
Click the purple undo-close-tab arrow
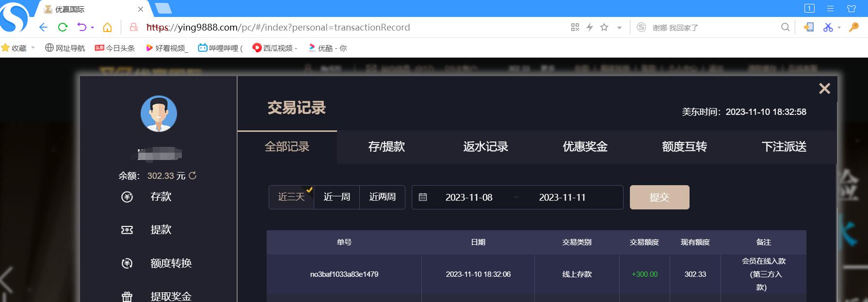81,27
